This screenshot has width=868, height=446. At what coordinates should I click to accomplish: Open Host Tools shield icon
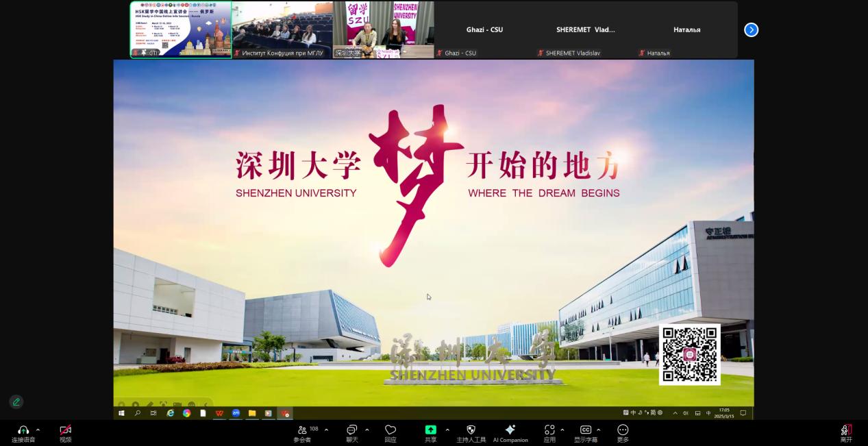(x=471, y=430)
